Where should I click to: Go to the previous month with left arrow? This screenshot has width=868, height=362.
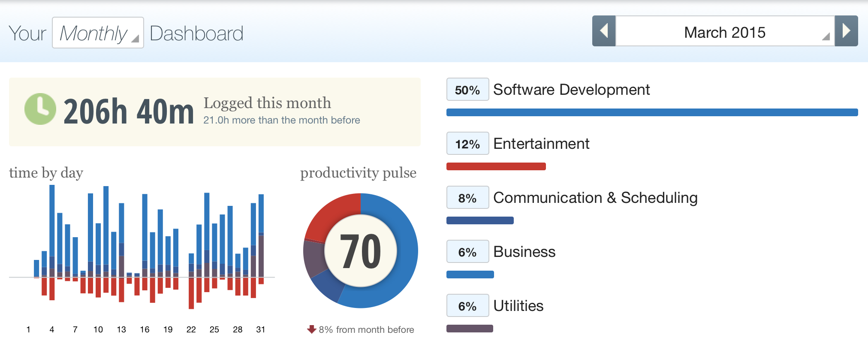tap(604, 31)
